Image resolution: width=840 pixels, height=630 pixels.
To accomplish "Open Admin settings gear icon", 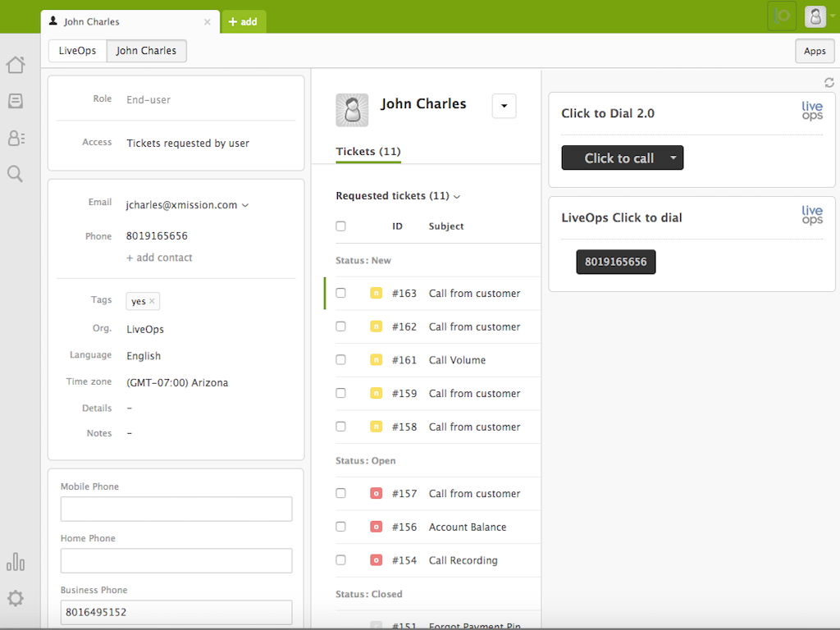I will pyautogui.click(x=15, y=598).
